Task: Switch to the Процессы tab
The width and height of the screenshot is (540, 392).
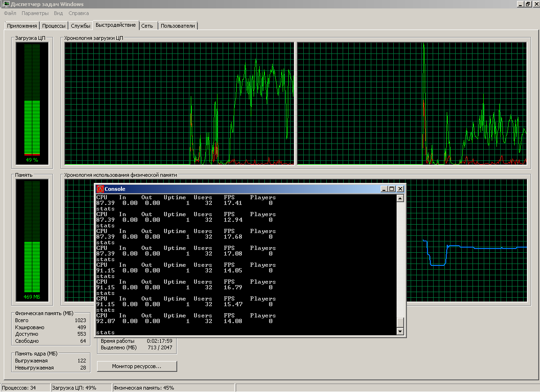Action: [x=54, y=26]
